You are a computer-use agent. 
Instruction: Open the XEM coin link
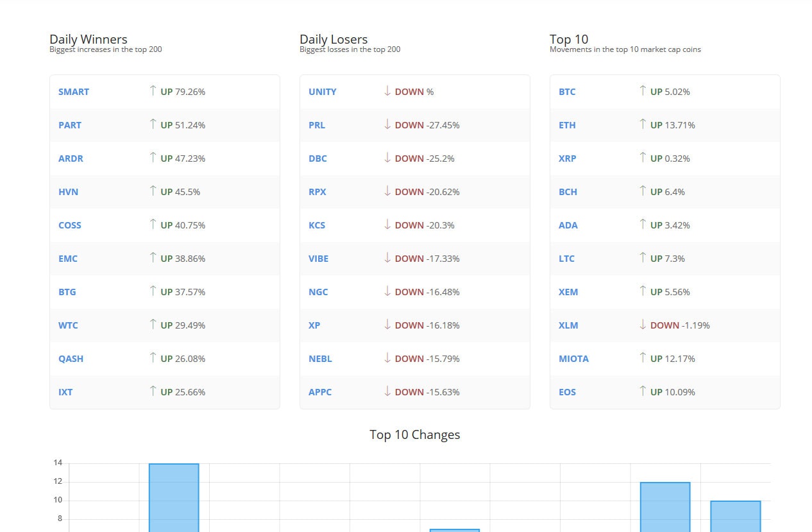coord(568,292)
